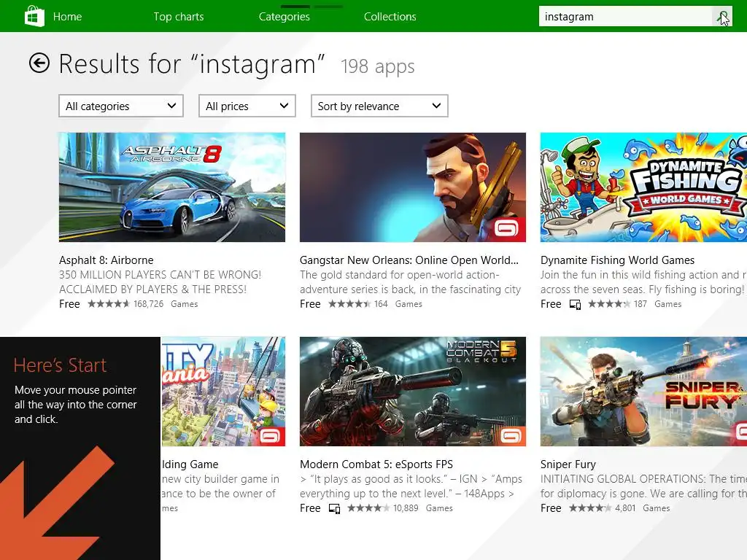Open Asphalt 8: Airborne thumbnail
The width and height of the screenshot is (747, 560).
coord(172,187)
